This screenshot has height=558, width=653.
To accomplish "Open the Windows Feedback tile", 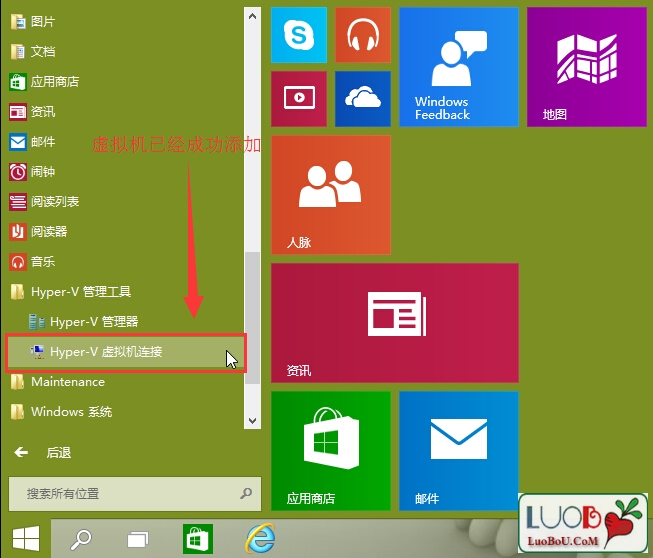I will click(x=459, y=67).
